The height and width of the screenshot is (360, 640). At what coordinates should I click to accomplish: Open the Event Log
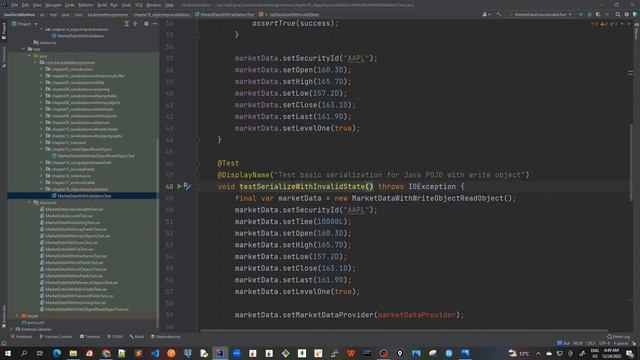(x=618, y=337)
